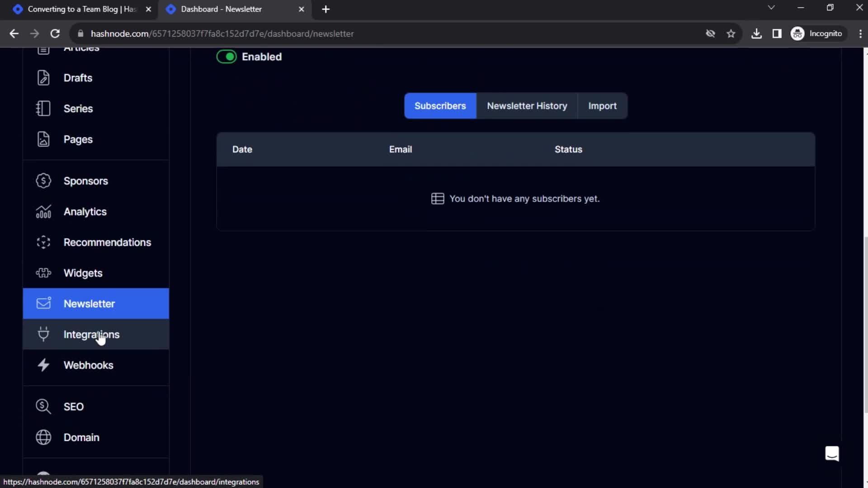Open the Import tab
868x488 pixels.
tap(602, 105)
